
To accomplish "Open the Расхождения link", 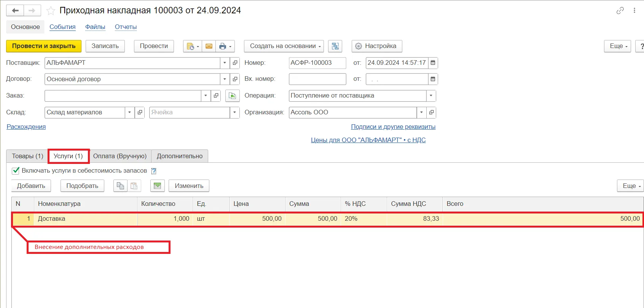I will 26,127.
